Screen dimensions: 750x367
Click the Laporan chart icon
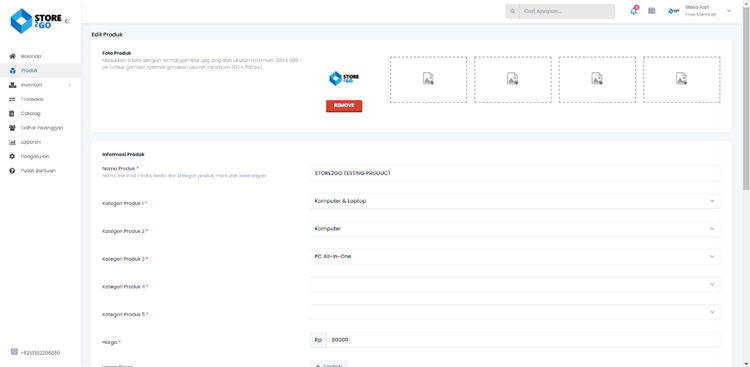(x=12, y=142)
